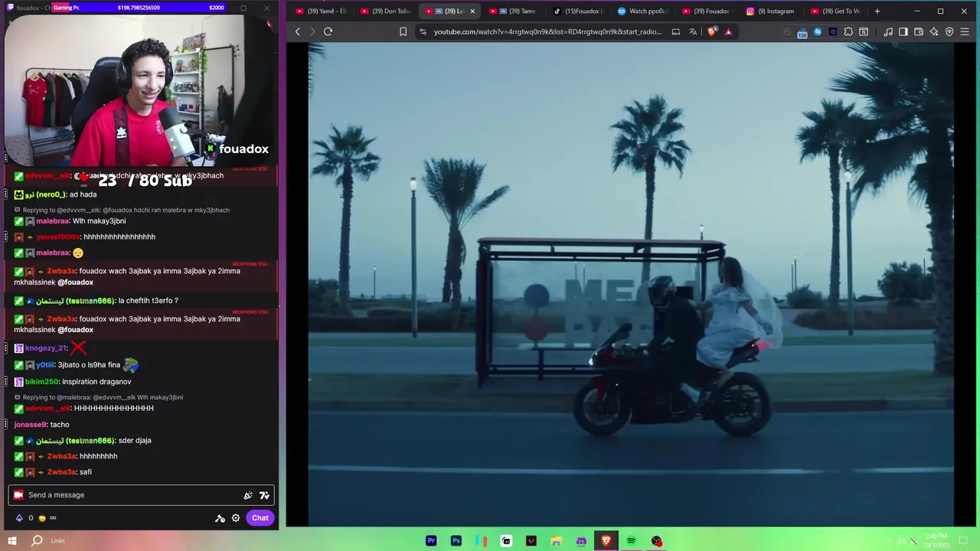Launch Premiere Pro from taskbar
Viewport: 980px width, 551px height.
(431, 541)
